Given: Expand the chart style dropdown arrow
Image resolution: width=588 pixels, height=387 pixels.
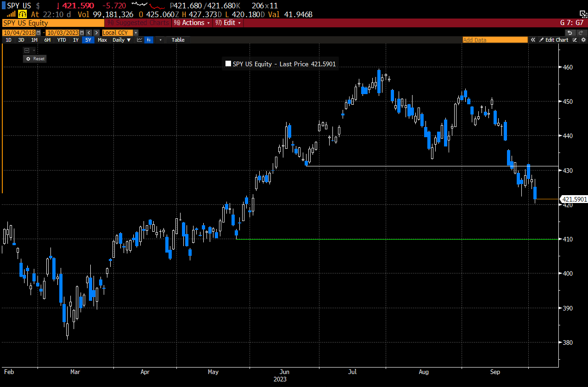Looking at the screenshot, I should click(161, 40).
